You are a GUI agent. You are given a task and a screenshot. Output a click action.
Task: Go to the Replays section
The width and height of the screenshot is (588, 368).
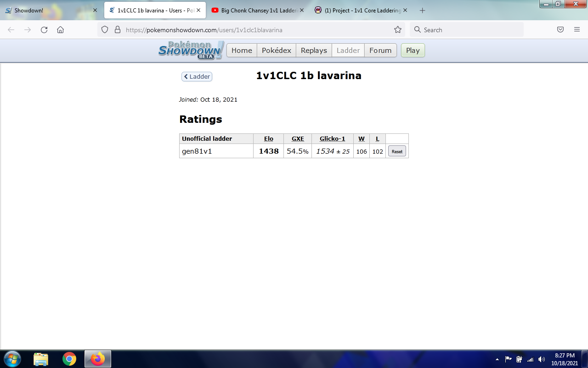click(x=314, y=50)
